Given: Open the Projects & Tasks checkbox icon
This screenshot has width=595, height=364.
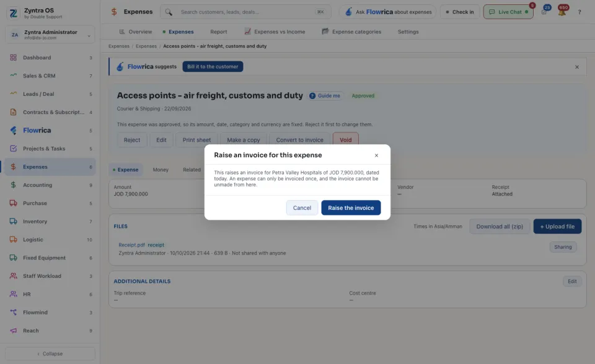Looking at the screenshot, I should [13, 148].
